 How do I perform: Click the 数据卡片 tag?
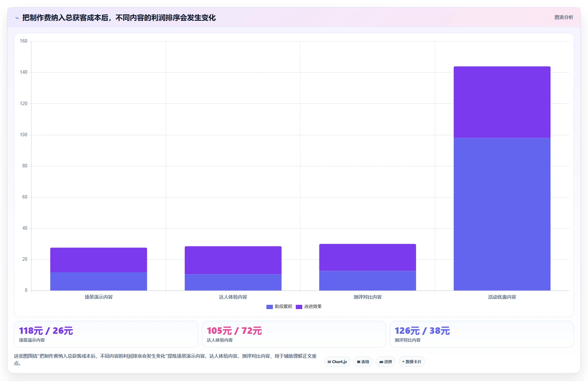click(x=412, y=362)
